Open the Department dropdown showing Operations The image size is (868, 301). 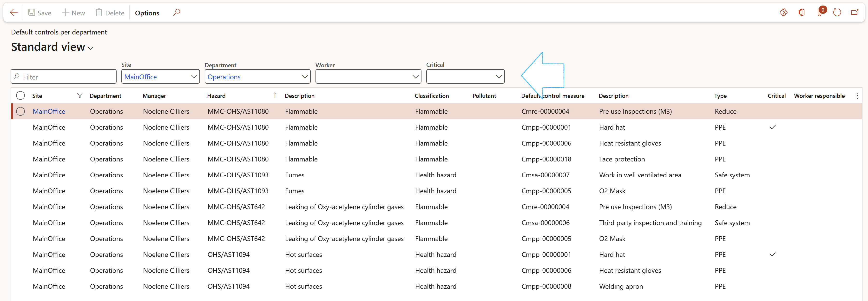[304, 76]
